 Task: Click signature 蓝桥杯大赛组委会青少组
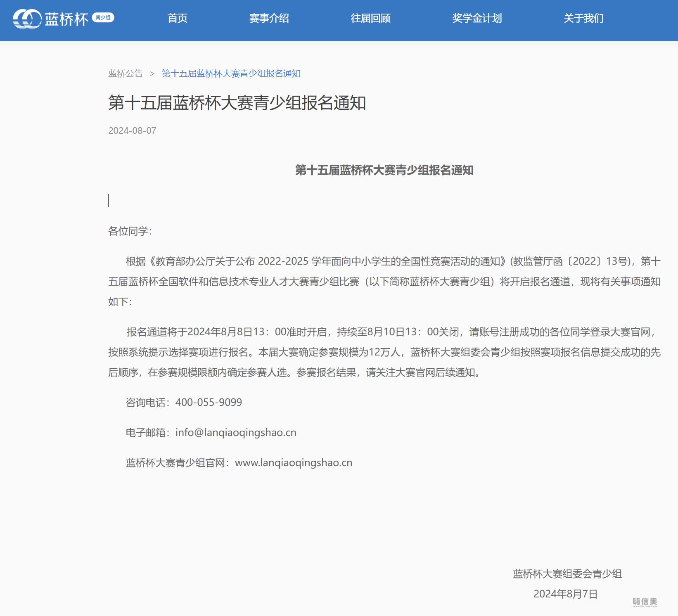(567, 574)
